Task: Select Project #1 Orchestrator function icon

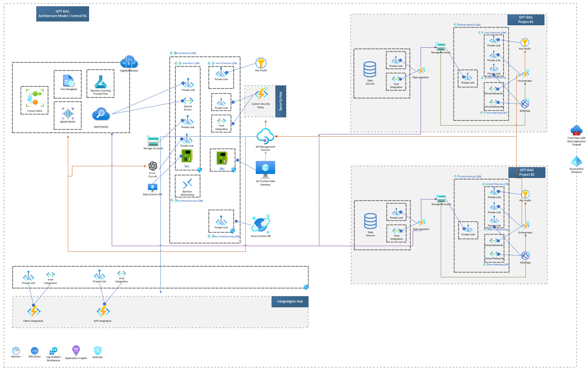Action: coord(525,74)
